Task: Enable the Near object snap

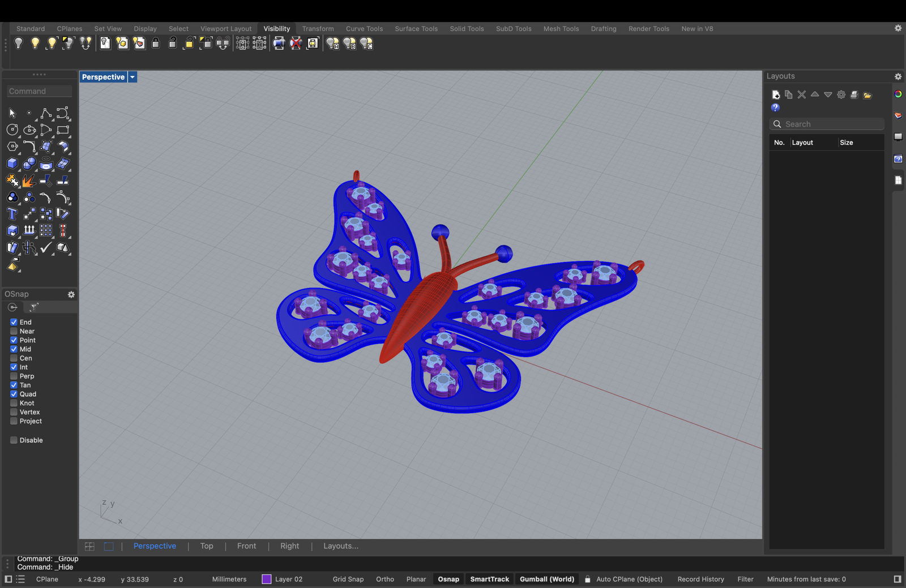Action: [14, 331]
